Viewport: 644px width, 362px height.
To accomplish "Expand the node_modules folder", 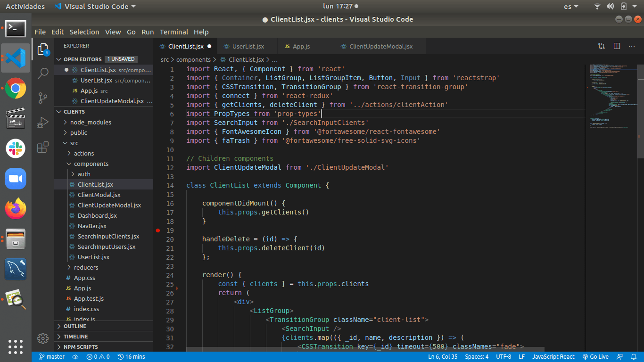I will (x=91, y=122).
